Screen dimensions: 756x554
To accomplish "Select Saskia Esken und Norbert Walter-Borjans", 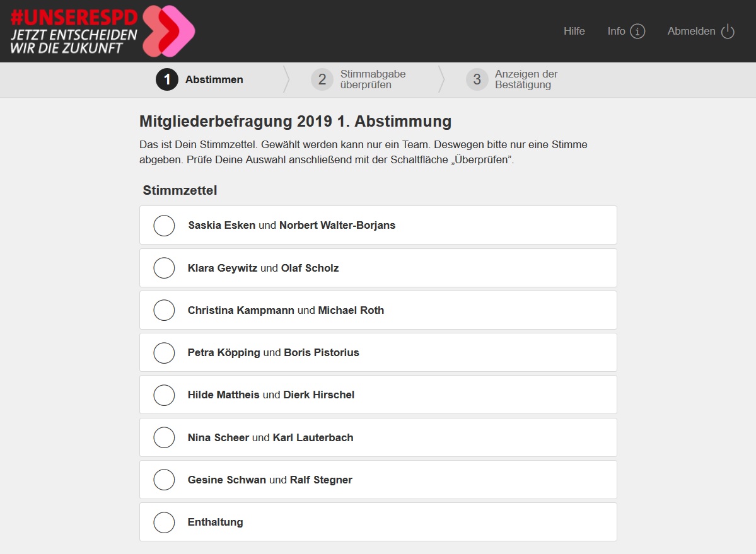I will (x=378, y=225).
